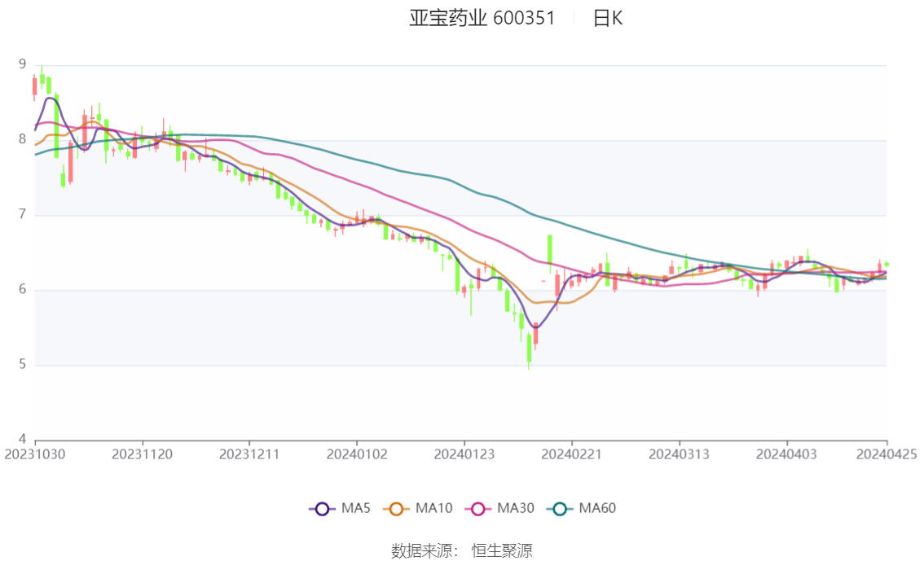Click the y-axis value 6
Viewport: 924px width, 561px height.
22,289
